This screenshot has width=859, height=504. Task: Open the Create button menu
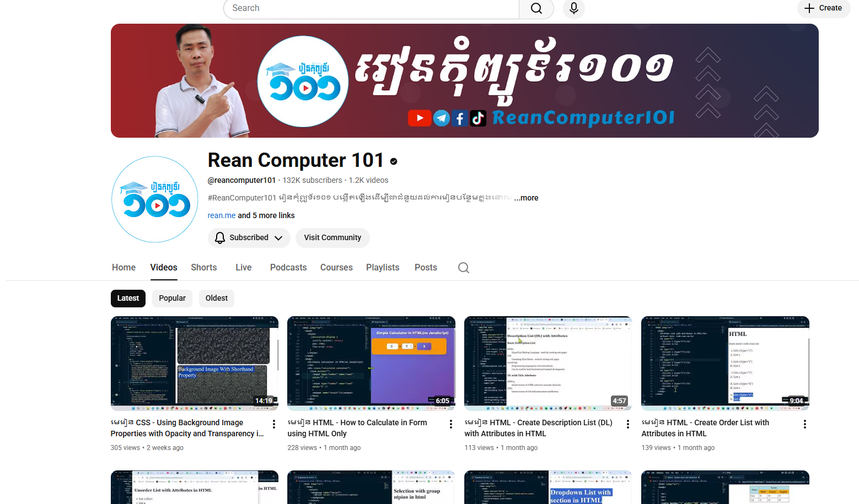click(823, 8)
